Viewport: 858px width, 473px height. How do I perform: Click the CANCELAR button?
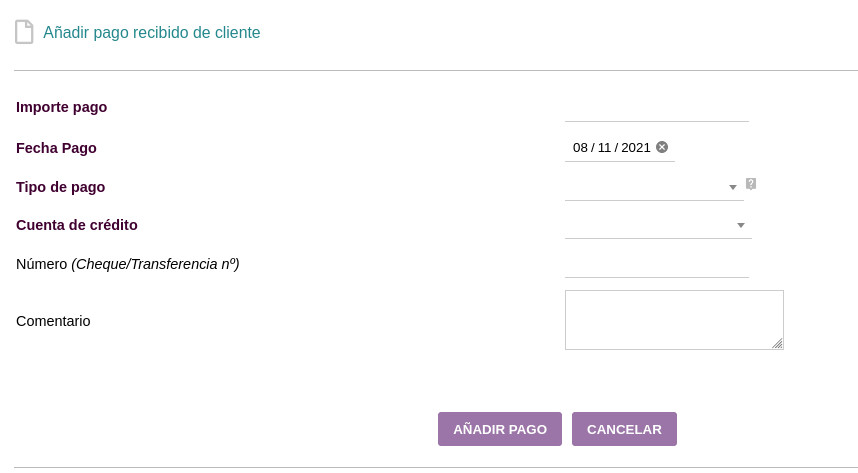[624, 429]
